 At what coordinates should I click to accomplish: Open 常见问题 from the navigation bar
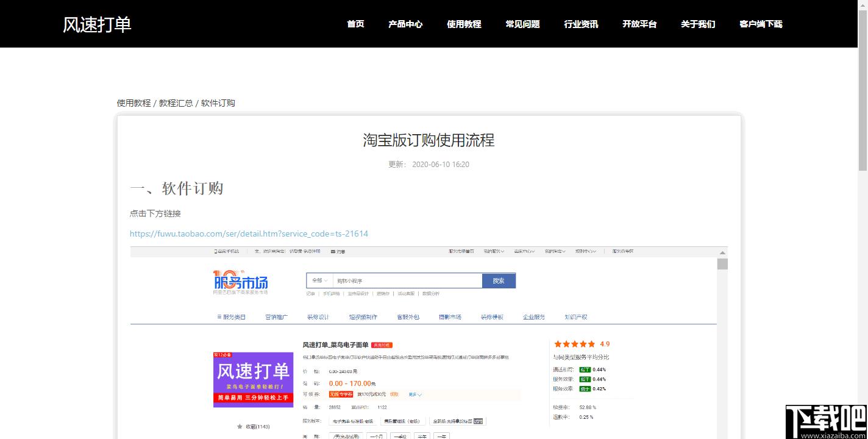click(x=522, y=24)
